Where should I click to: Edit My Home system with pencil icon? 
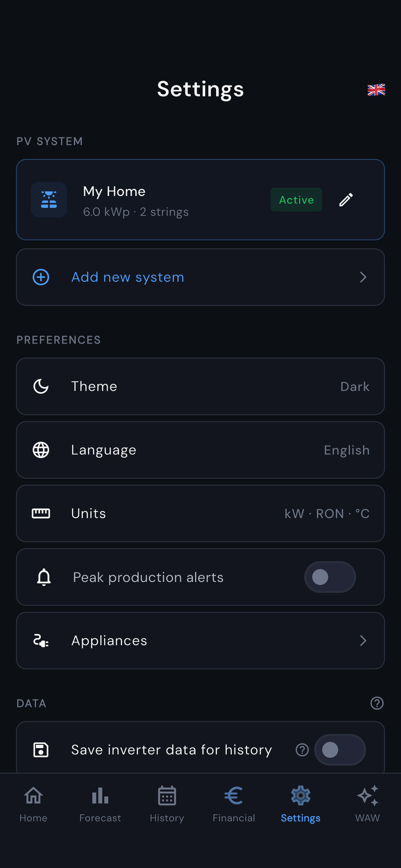(x=346, y=199)
